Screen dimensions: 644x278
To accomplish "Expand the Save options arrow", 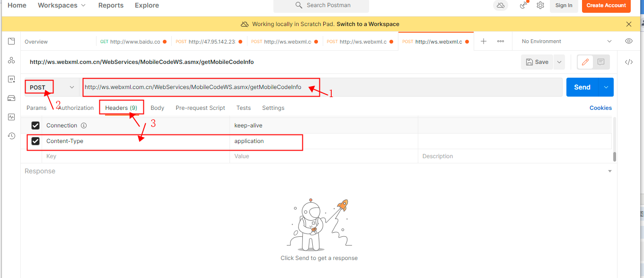I will (559, 62).
